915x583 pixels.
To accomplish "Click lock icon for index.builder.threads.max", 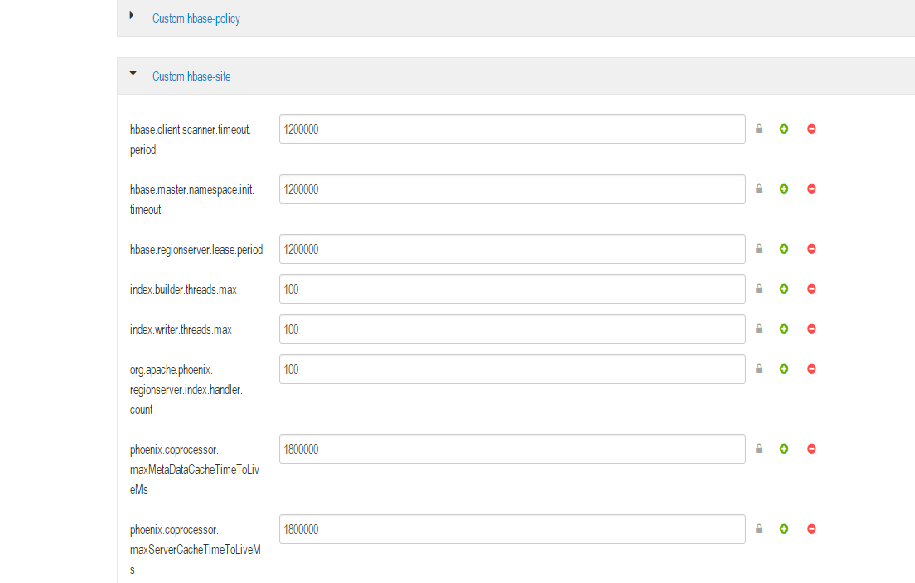I will coord(759,289).
